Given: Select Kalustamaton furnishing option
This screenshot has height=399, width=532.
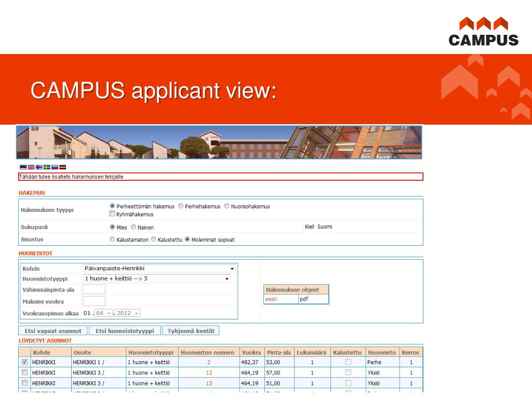Looking at the screenshot, I should click(112, 239).
